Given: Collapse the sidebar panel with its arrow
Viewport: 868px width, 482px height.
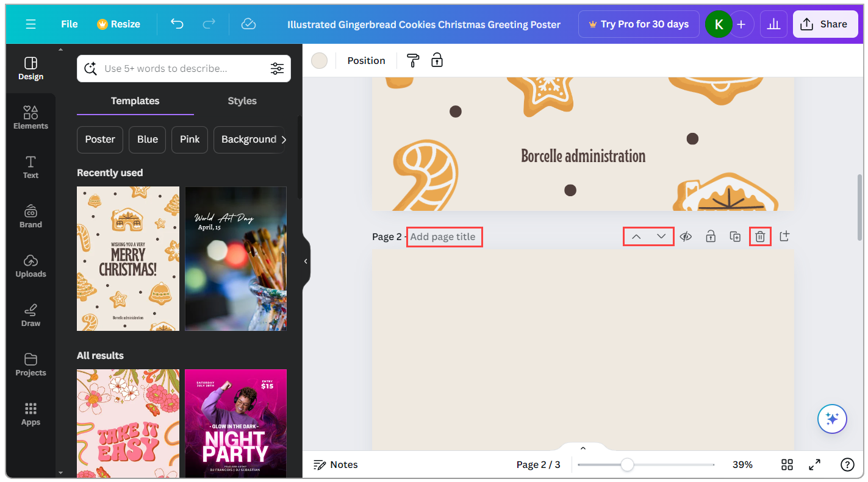Looking at the screenshot, I should [x=306, y=261].
